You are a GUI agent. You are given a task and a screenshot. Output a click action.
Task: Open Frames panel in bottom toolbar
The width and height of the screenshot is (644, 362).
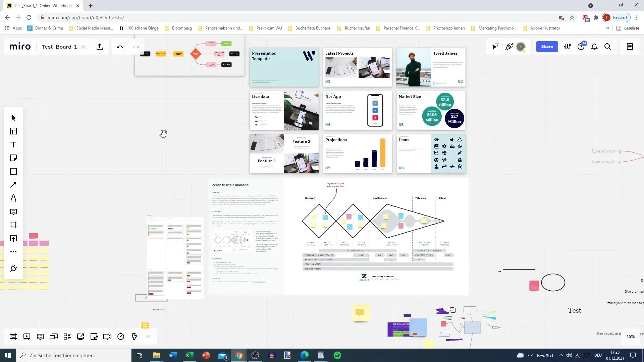(x=13, y=337)
